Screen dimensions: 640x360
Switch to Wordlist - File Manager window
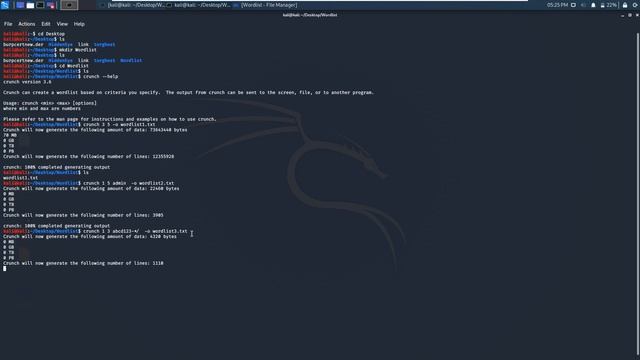pyautogui.click(x=265, y=5)
